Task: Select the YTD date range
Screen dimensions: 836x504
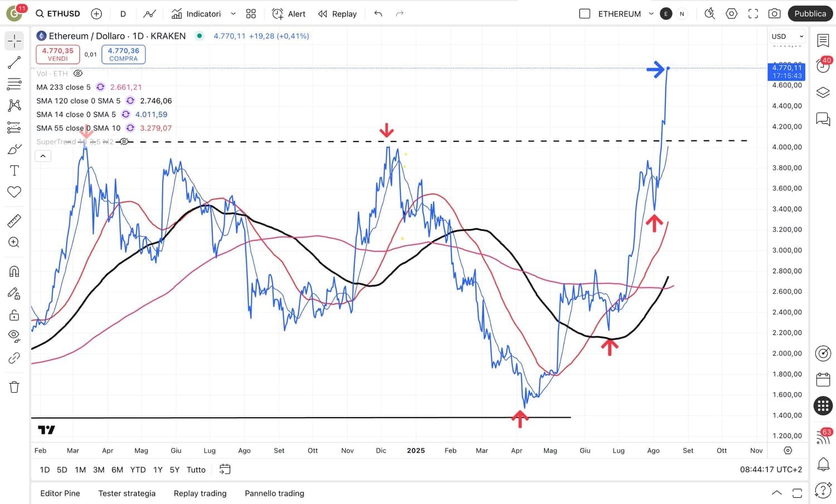Action: tap(138, 469)
